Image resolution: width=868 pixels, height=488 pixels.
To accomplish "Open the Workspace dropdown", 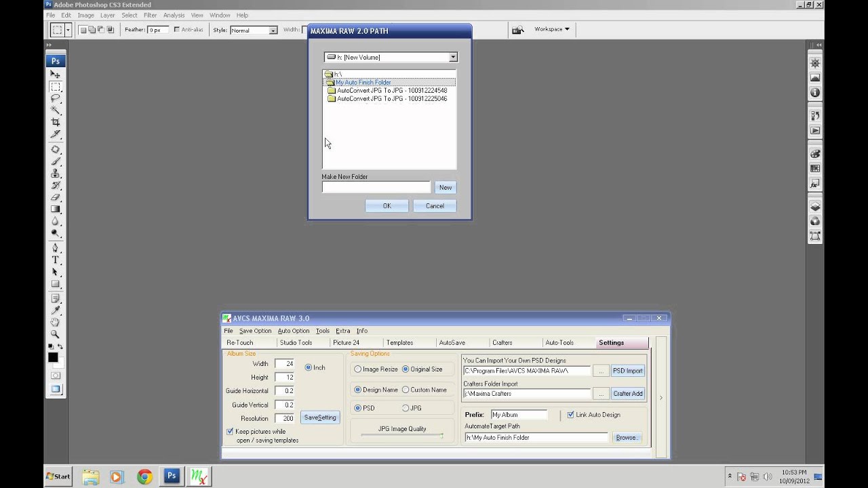I will [x=552, y=29].
